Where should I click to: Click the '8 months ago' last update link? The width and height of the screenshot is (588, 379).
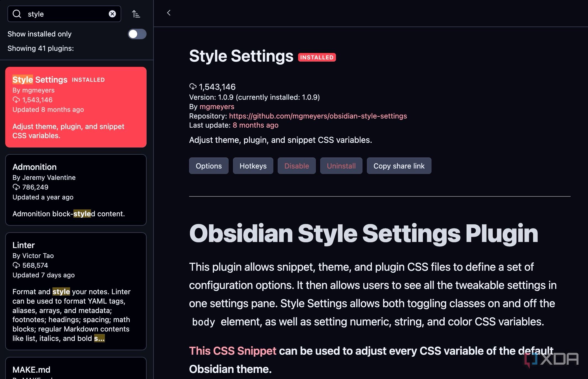(255, 125)
